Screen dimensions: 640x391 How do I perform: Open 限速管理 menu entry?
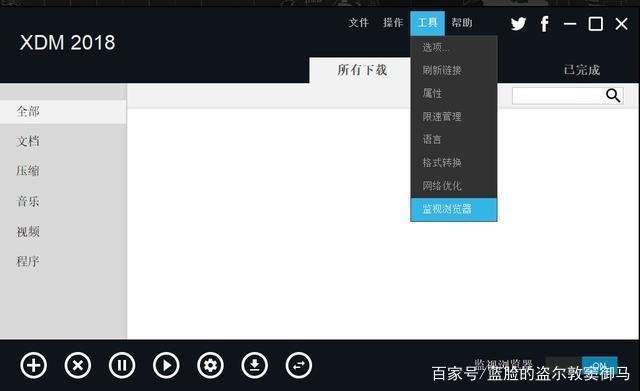point(453,117)
